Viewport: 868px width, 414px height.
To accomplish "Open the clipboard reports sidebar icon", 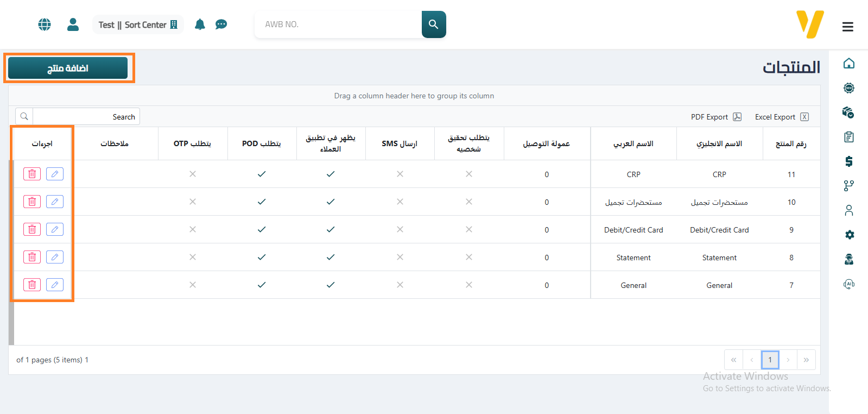I will click(x=849, y=137).
